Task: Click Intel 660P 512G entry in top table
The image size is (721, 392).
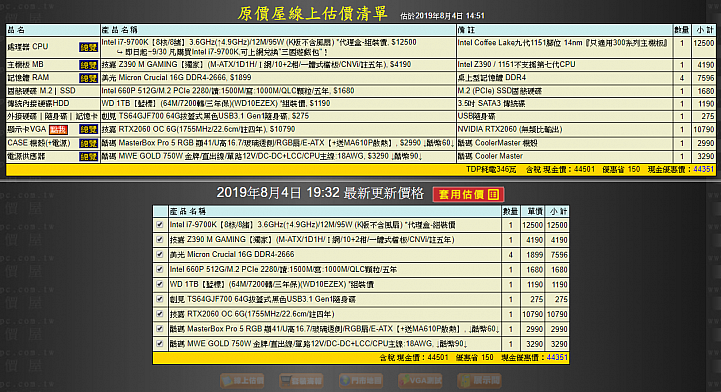Action: tap(228, 91)
